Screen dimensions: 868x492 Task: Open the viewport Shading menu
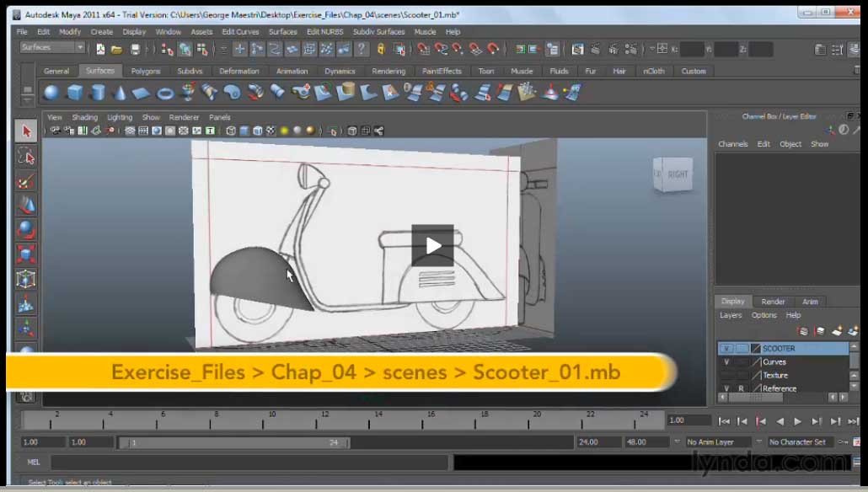pyautogui.click(x=85, y=117)
